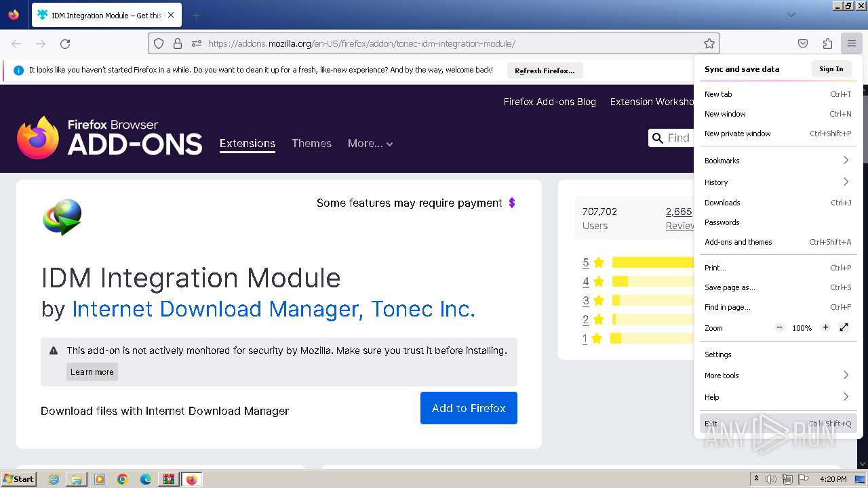Zoom in with the plus icon

pos(825,327)
